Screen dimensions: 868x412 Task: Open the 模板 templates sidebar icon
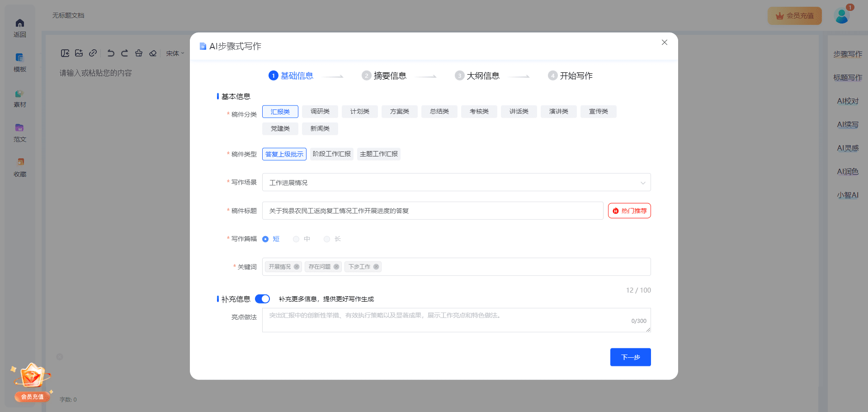click(19, 57)
